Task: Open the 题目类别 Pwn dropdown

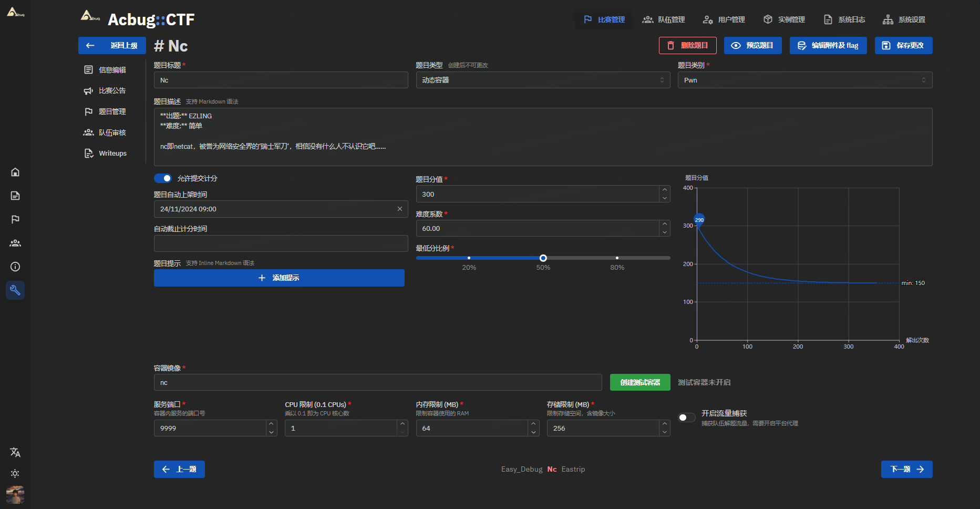Action: point(804,80)
